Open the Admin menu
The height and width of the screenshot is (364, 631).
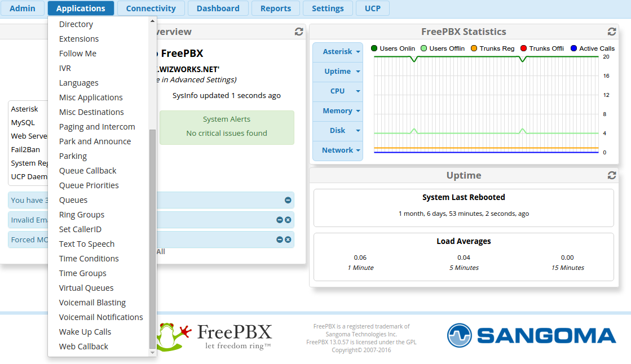[23, 8]
